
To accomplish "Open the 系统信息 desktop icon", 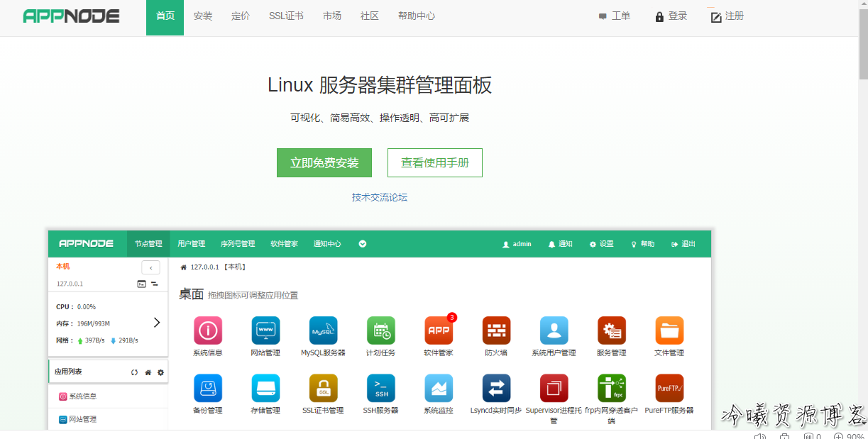I will (208, 330).
